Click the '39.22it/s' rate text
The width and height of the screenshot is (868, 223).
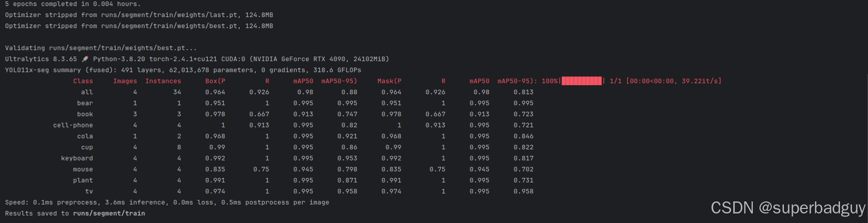[700, 81]
